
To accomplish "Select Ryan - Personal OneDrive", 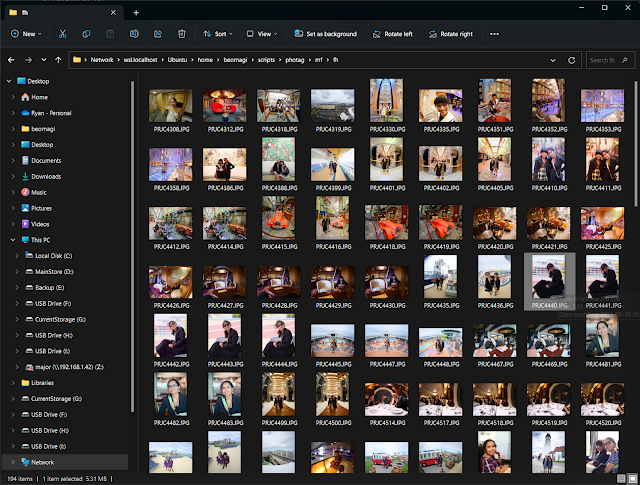I will pyautogui.click(x=51, y=113).
